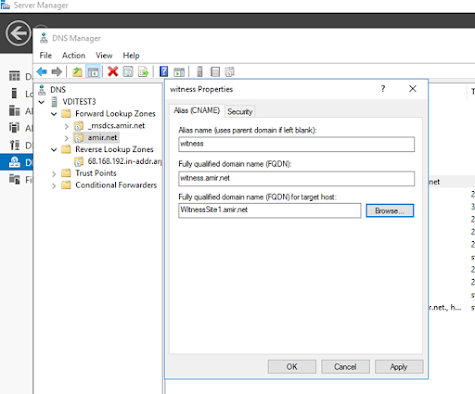Select the Alias (CNAME) tab
Viewport: 475px width, 394px height.
tap(197, 110)
